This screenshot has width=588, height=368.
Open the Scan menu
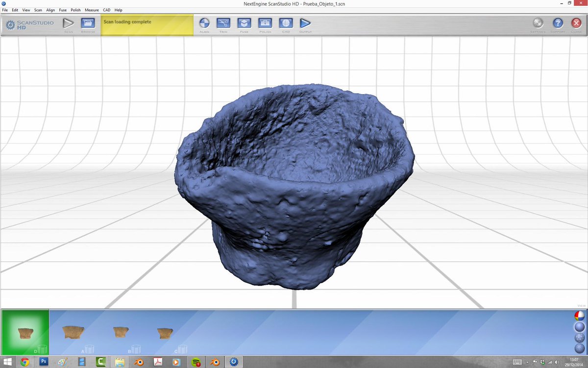click(38, 10)
